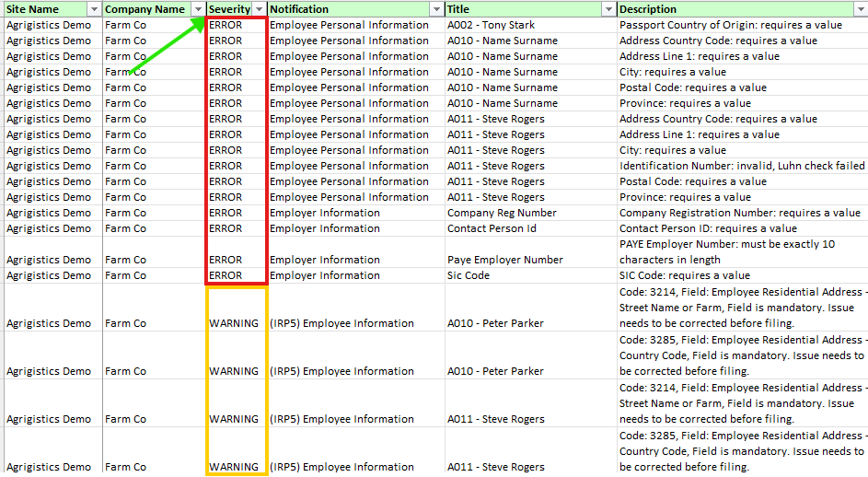Click the 'Contact Person Id' title cell
This screenshot has height=477, width=868.
(x=492, y=228)
